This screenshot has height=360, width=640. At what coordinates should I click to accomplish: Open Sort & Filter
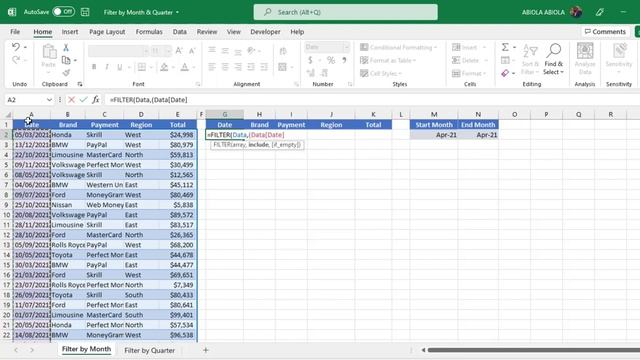pyautogui.click(x=530, y=59)
